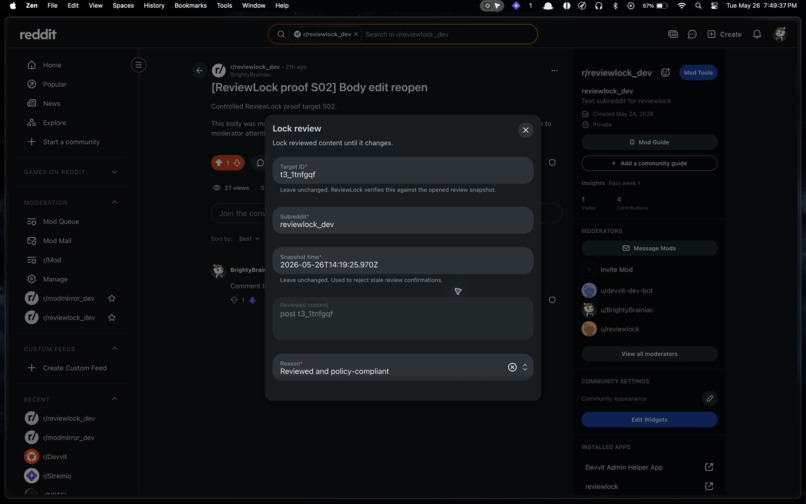806x504 pixels.
Task: Open r/Stremio from recent list
Action: (x=57, y=476)
